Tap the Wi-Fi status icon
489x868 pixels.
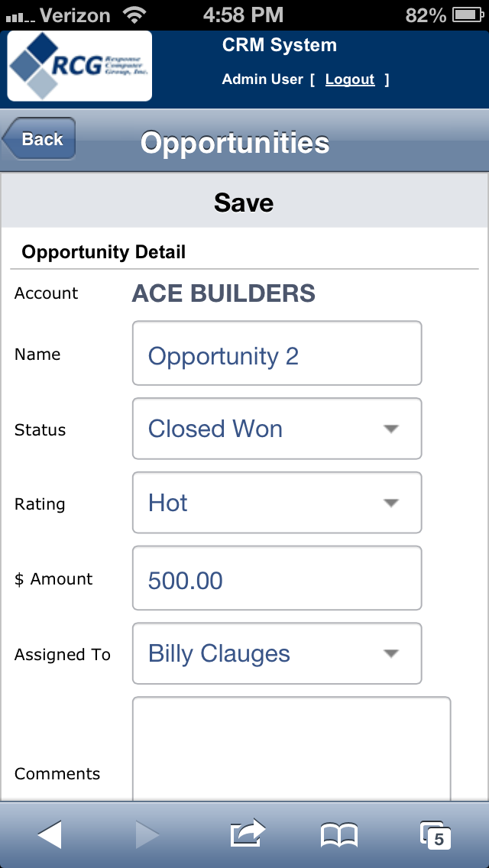[135, 15]
